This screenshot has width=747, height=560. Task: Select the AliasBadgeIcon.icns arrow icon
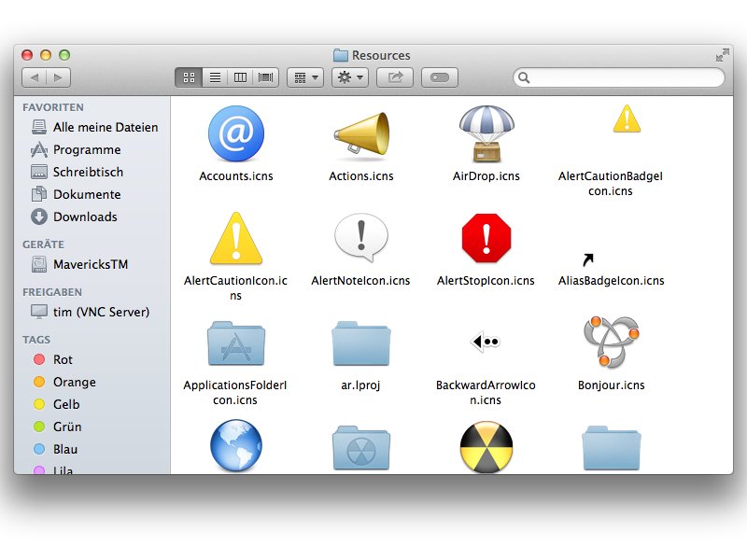(x=588, y=259)
